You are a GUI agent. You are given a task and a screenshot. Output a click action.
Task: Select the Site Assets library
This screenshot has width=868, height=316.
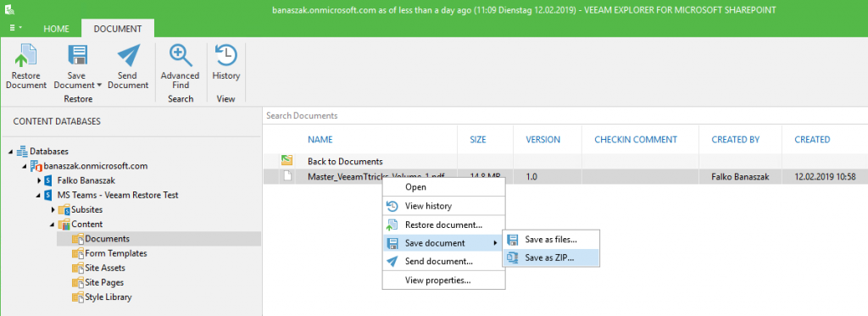tap(104, 268)
